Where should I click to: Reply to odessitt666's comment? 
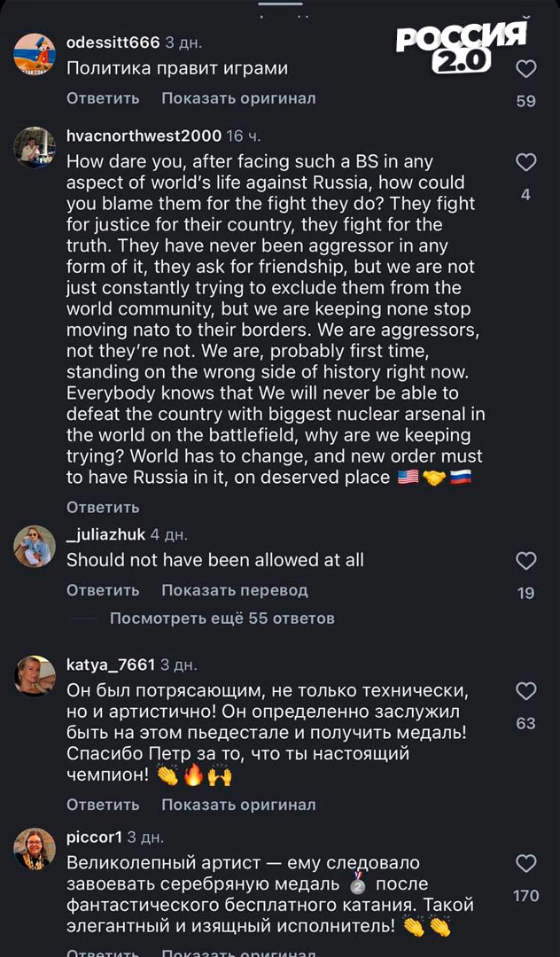coord(103,98)
